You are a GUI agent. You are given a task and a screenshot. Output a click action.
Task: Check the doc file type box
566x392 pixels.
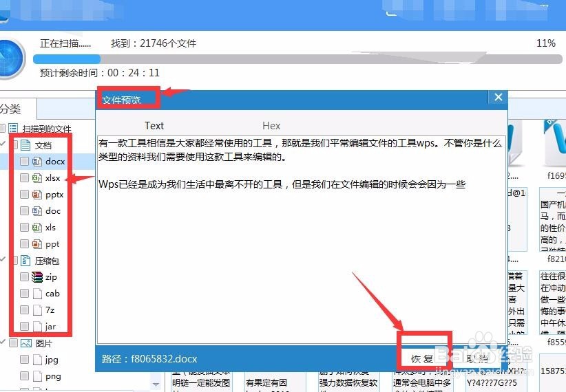pyautogui.click(x=24, y=210)
